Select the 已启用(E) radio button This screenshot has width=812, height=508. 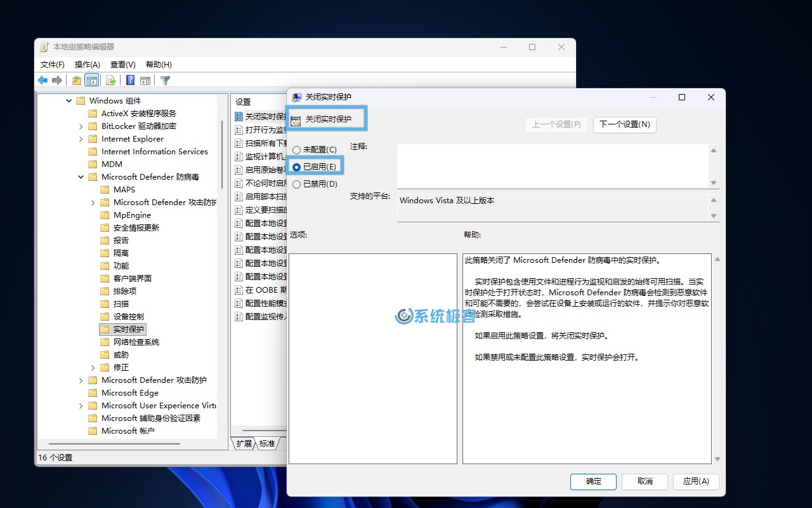296,167
